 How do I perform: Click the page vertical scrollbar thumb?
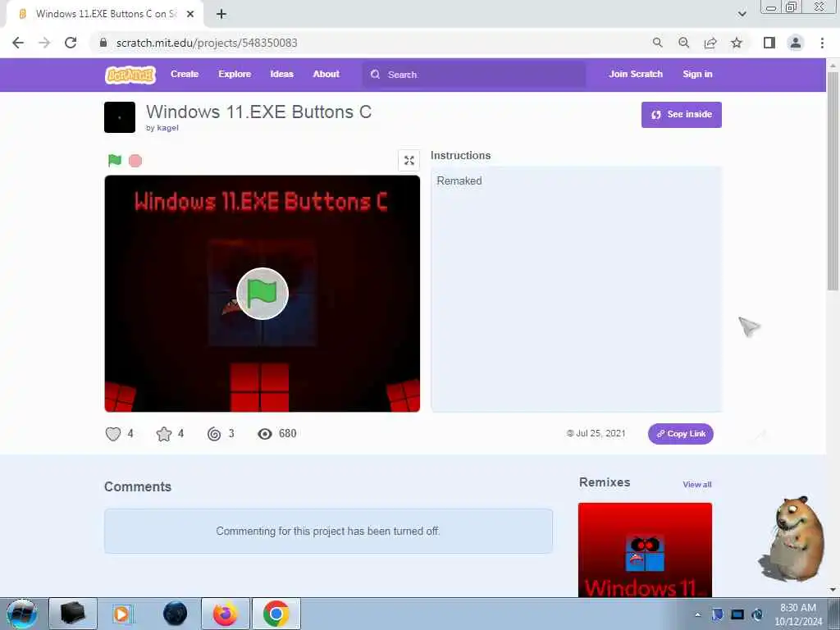(x=833, y=181)
